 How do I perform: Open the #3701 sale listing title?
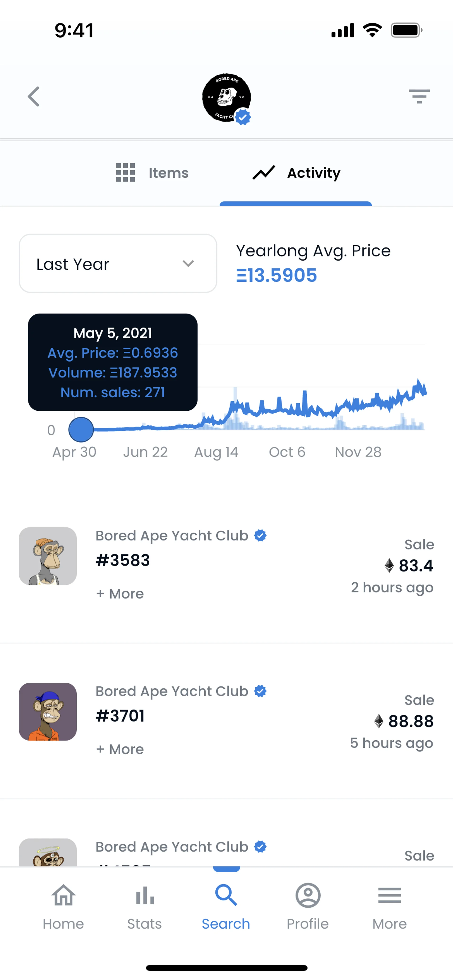click(x=120, y=716)
